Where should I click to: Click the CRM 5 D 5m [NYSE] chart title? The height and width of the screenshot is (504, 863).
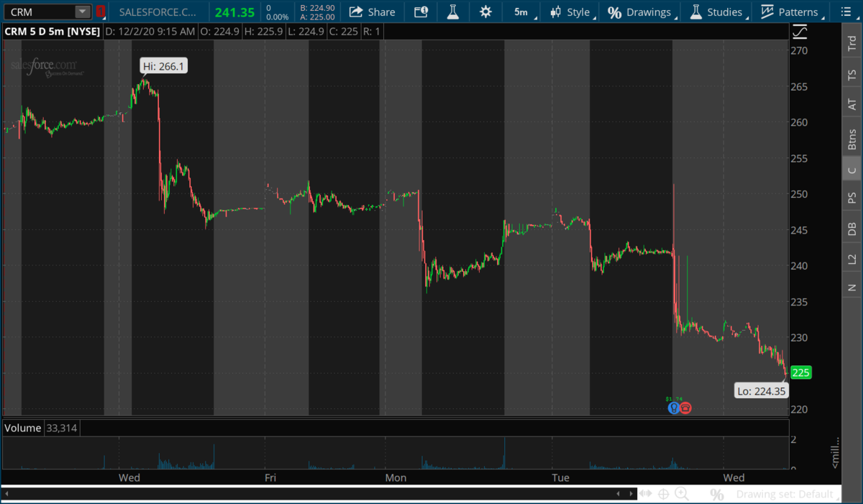click(52, 32)
